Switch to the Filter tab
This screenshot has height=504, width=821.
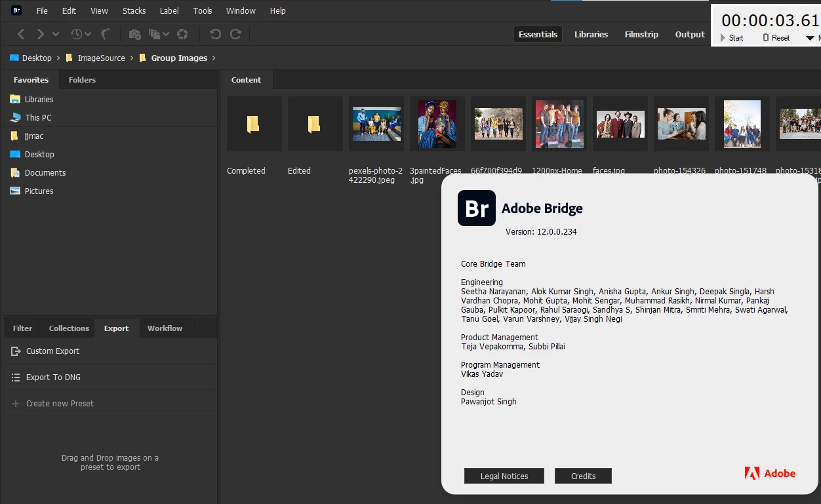click(x=22, y=328)
